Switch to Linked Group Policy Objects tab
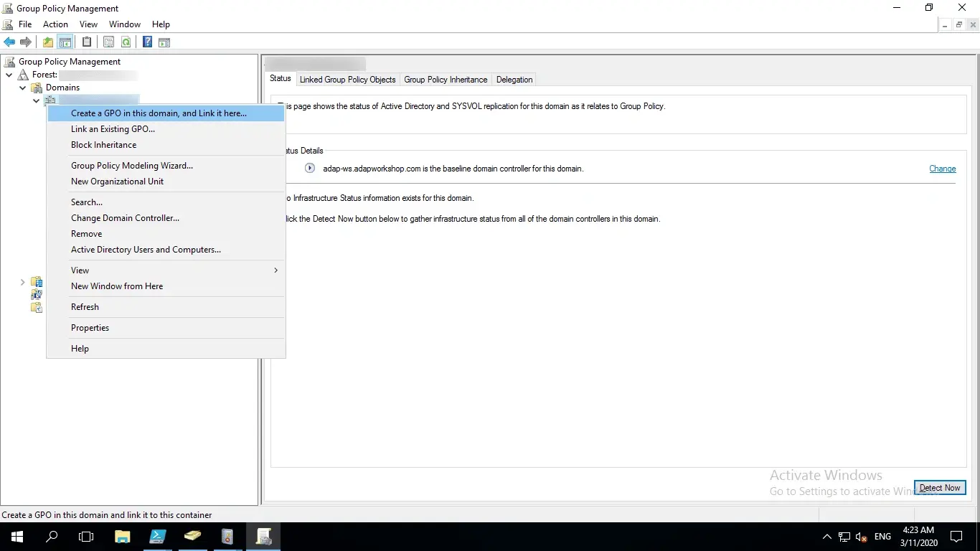The width and height of the screenshot is (980, 551). point(347,80)
